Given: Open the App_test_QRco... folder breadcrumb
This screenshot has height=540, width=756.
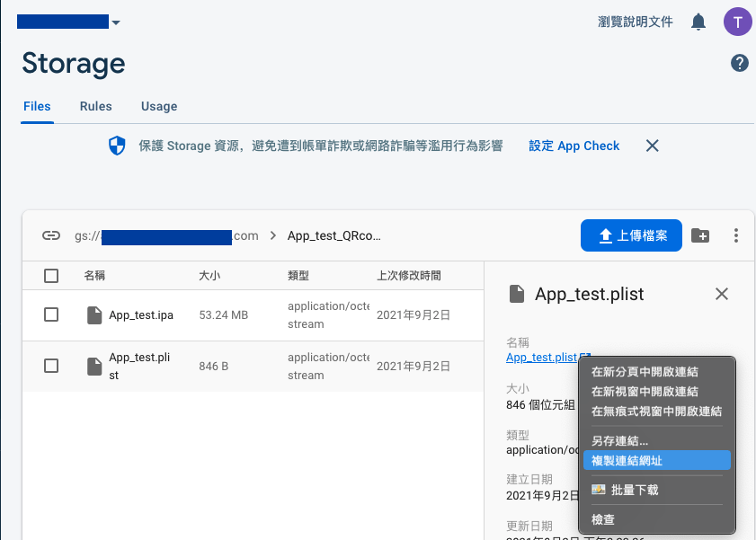Looking at the screenshot, I should point(334,236).
